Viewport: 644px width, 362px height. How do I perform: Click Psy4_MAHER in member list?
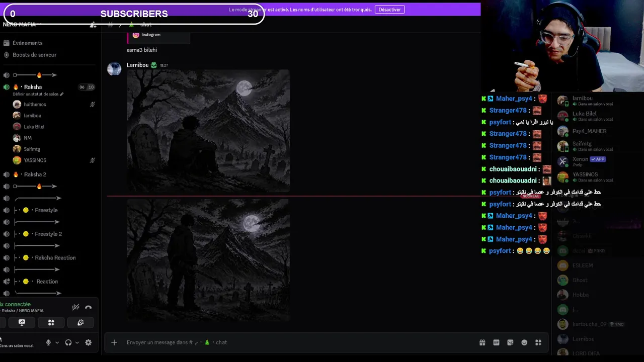(589, 131)
